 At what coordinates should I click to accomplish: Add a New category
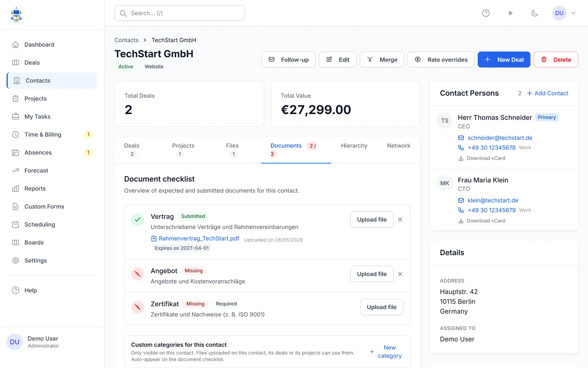coord(386,352)
